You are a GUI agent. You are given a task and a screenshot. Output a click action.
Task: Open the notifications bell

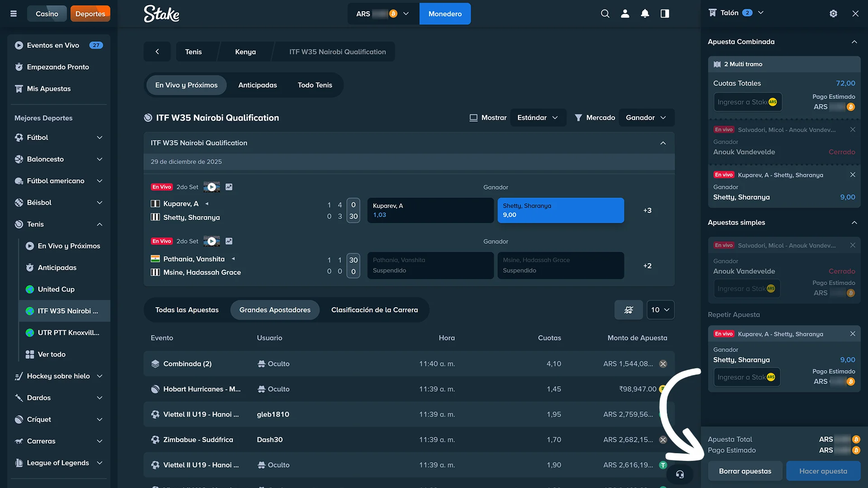(x=645, y=14)
